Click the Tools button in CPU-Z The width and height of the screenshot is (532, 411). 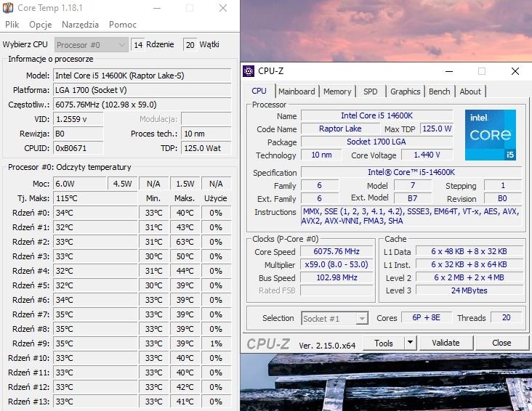point(384,343)
